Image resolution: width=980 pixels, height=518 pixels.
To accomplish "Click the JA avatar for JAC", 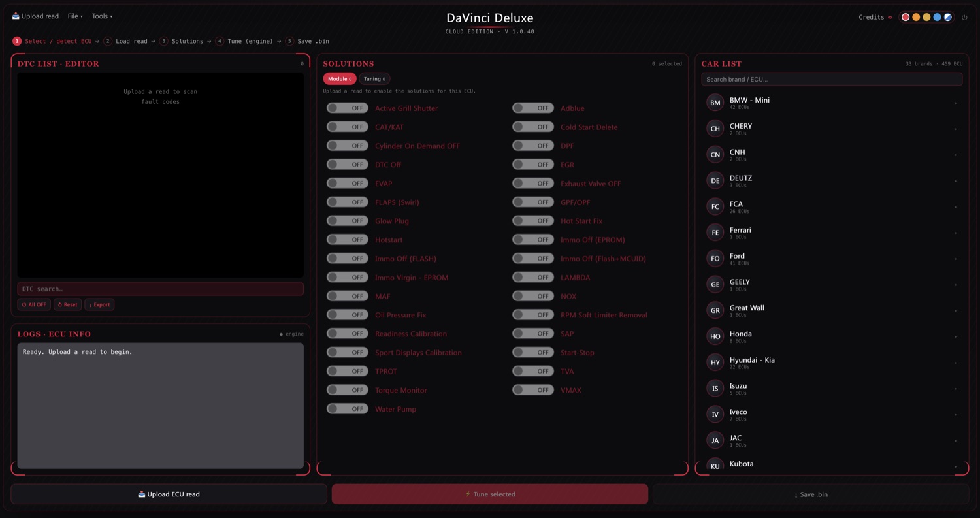I will click(x=715, y=440).
